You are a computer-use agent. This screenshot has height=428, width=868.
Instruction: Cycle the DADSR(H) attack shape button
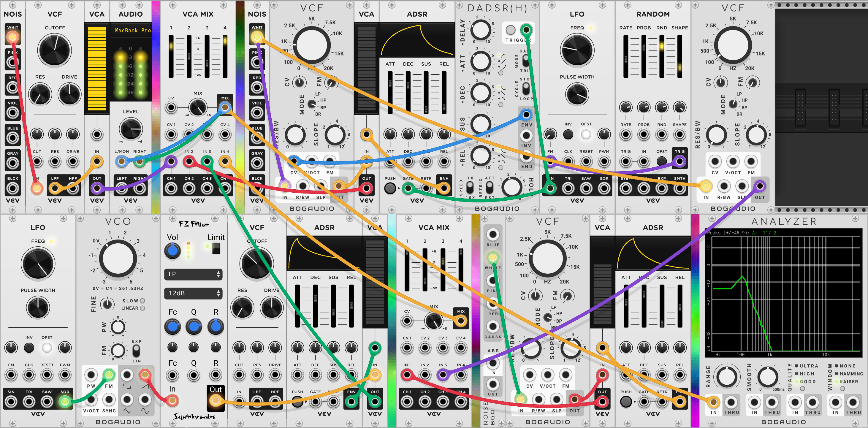501,73
